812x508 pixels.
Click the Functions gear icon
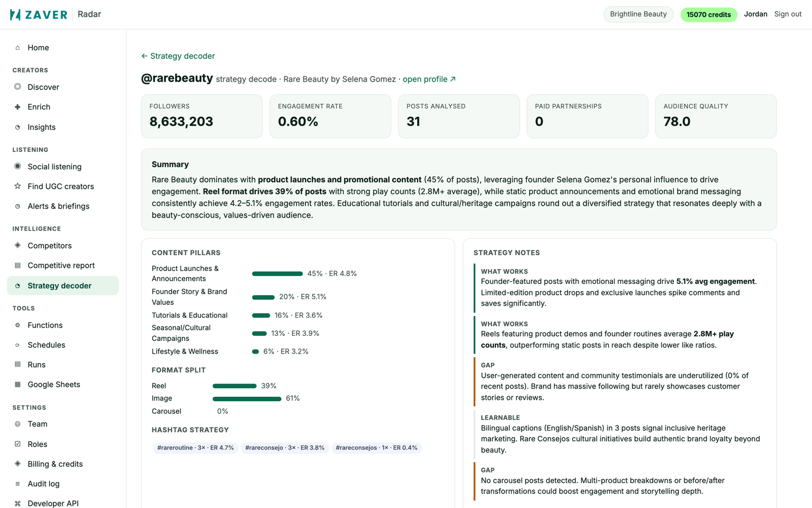[18, 325]
